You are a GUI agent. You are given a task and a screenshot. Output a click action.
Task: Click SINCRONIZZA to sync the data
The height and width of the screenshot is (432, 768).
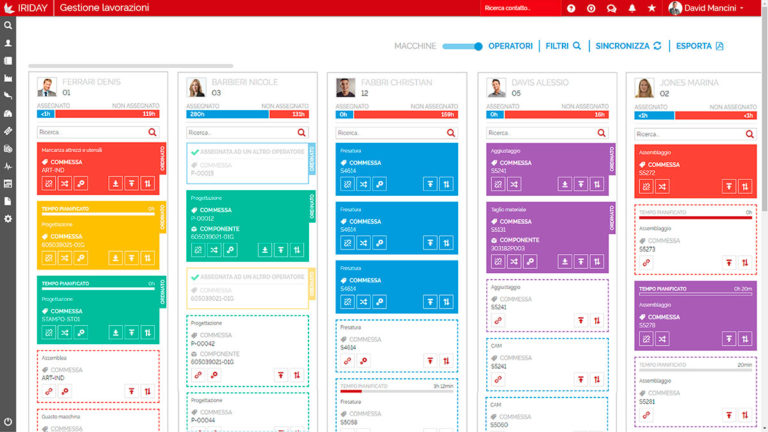click(628, 46)
